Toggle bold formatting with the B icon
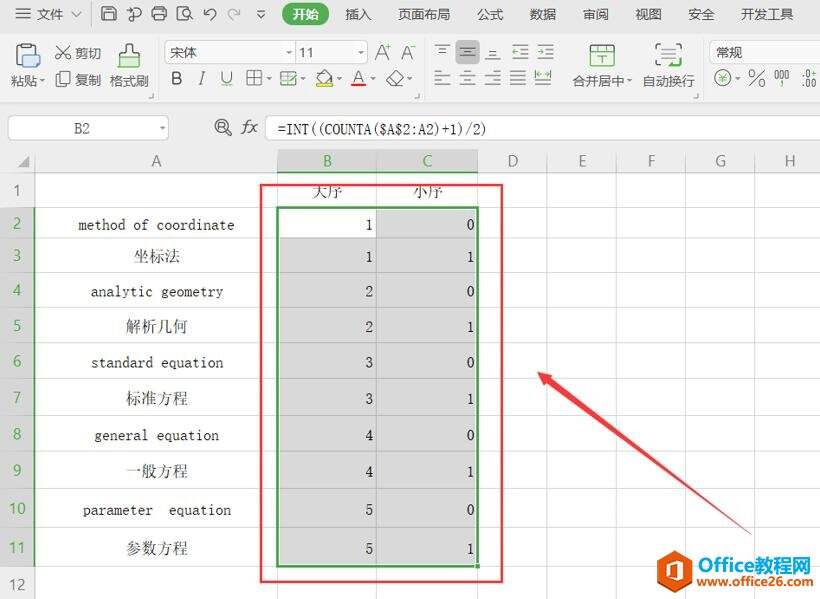Viewport: 820px width, 599px height. tap(177, 78)
